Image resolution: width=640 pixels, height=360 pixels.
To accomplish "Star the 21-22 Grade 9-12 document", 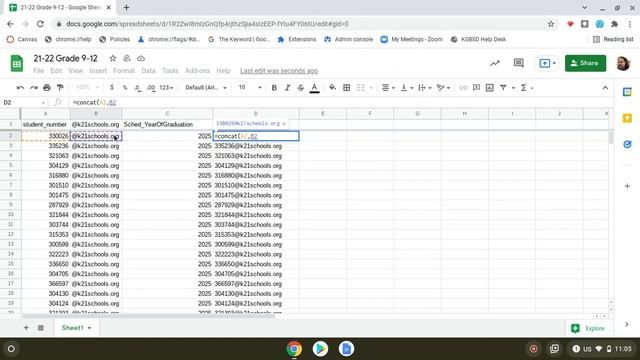I will [113, 58].
